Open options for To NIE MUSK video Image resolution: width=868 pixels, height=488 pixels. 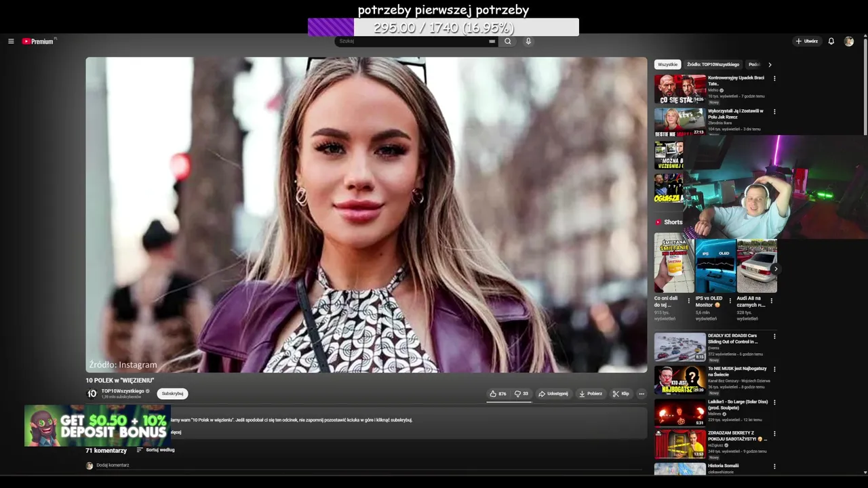point(774,369)
